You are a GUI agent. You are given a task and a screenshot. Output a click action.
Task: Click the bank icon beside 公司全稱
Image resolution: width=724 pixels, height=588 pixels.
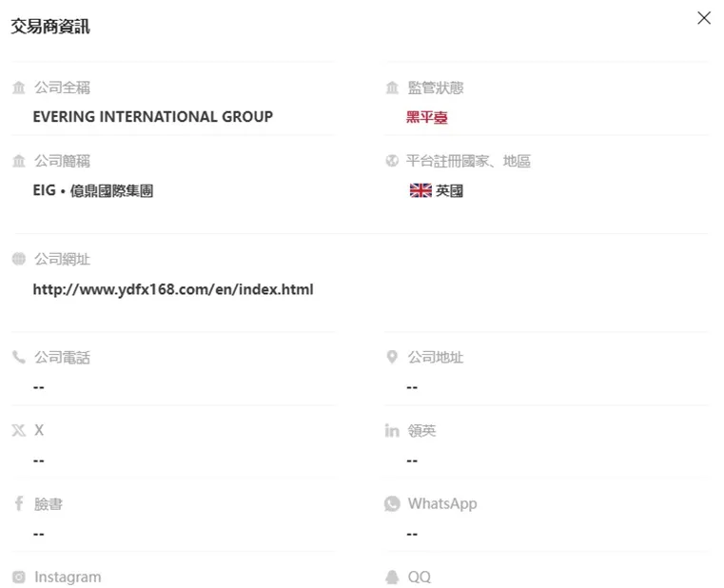(x=18, y=87)
